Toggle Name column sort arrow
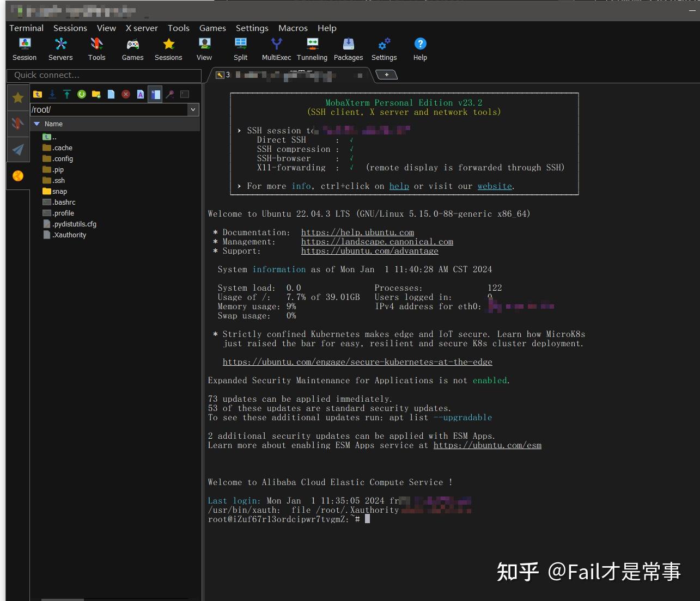 pos(36,124)
